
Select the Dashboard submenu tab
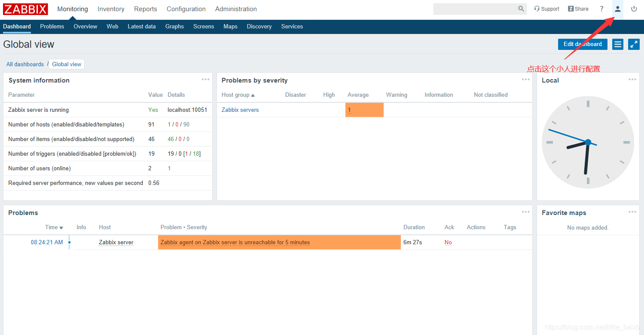17,27
